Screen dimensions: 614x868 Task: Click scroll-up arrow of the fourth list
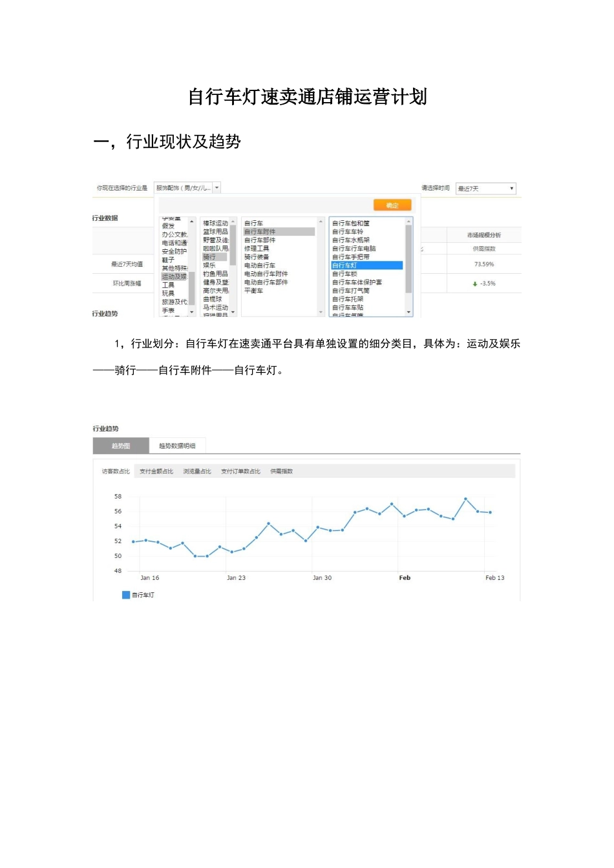408,222
